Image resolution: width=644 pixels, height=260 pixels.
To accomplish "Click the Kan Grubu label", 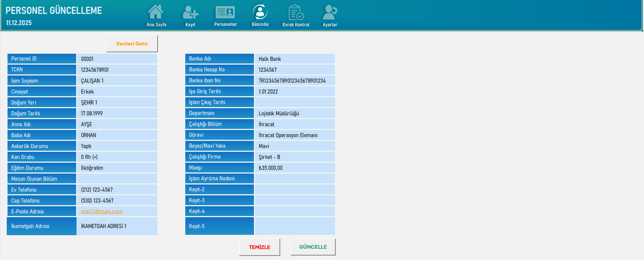I will point(42,157).
